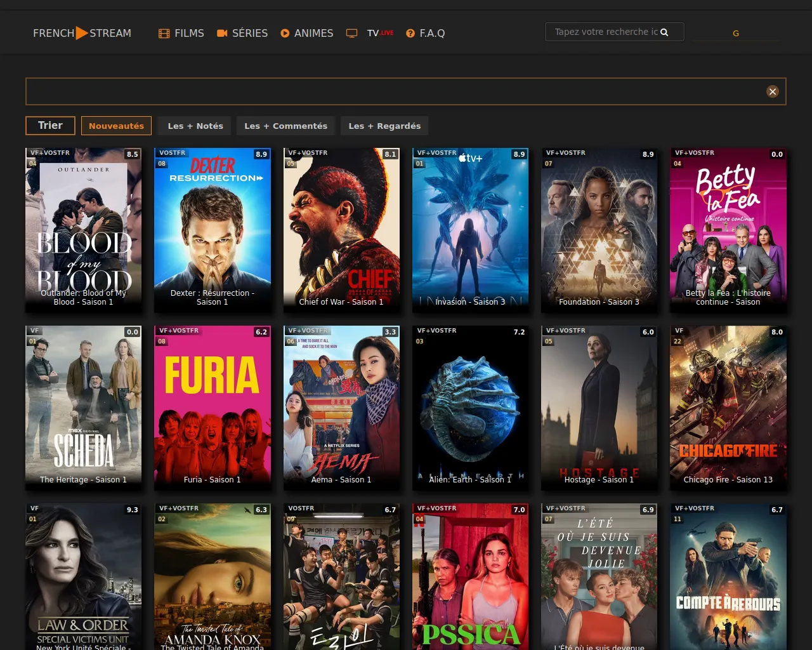Close the banner with the X icon
The image size is (812, 650).
click(x=772, y=91)
